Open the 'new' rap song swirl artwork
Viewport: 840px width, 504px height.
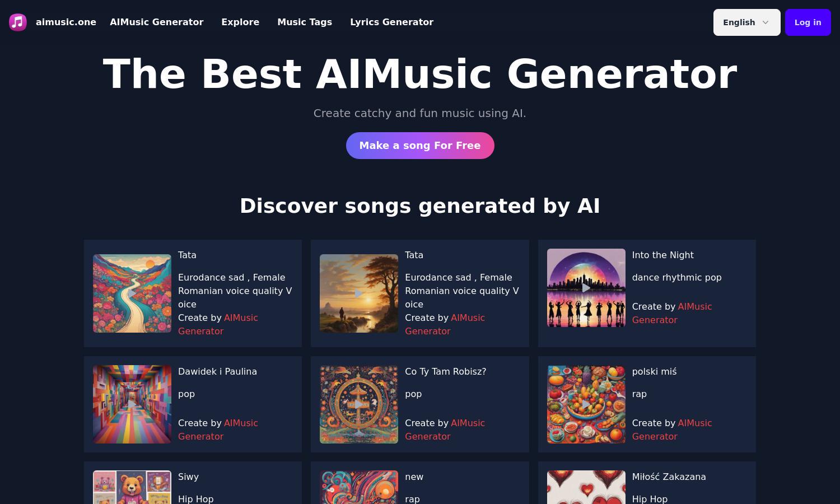point(359,487)
